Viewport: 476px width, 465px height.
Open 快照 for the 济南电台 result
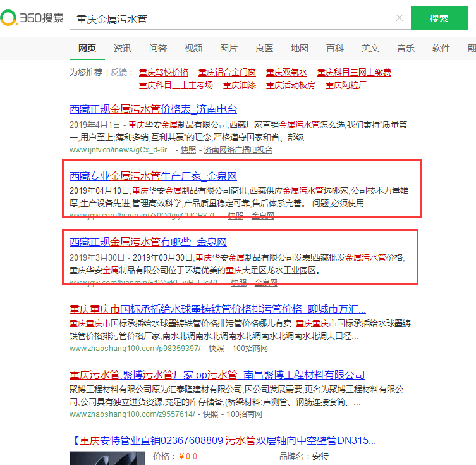pos(188,150)
